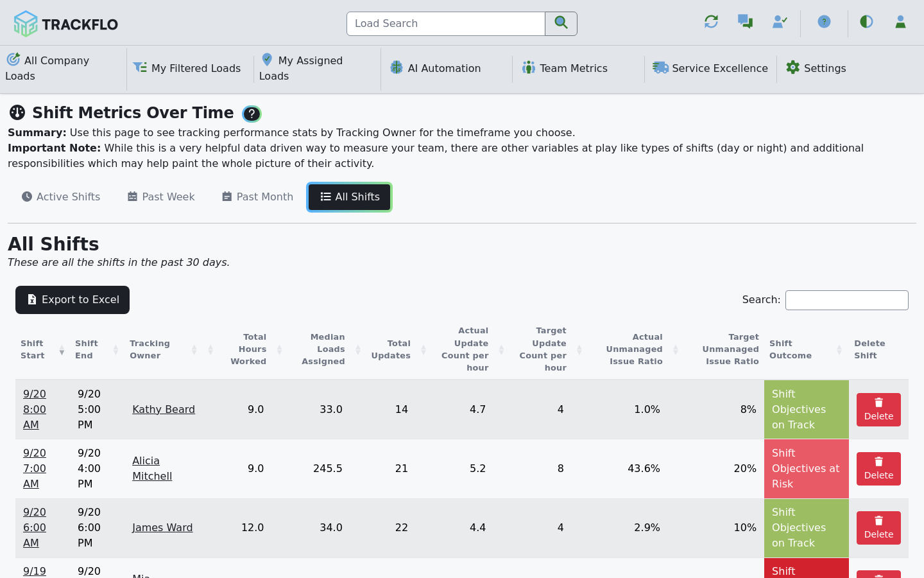Screen dimensions: 924x578
Task: Delete Kathy Beard's shift
Action: pos(879,410)
